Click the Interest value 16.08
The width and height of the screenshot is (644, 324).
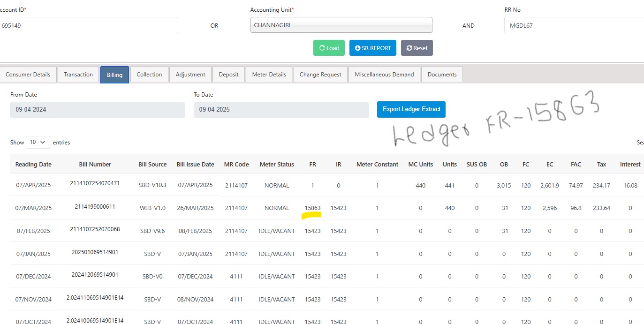(630, 186)
